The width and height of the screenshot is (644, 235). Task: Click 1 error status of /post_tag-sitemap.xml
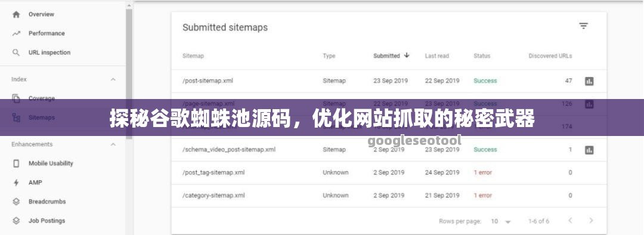coord(482,172)
